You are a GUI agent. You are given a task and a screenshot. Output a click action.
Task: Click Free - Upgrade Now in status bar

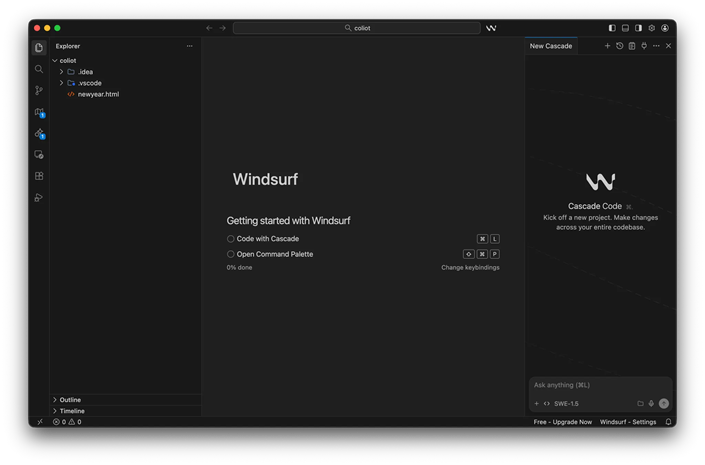[562, 422]
